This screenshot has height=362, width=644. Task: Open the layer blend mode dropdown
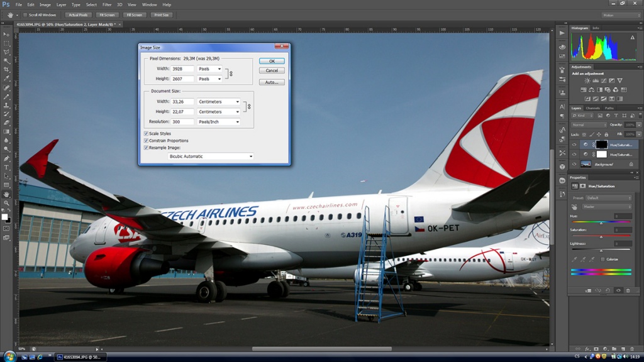click(x=589, y=125)
